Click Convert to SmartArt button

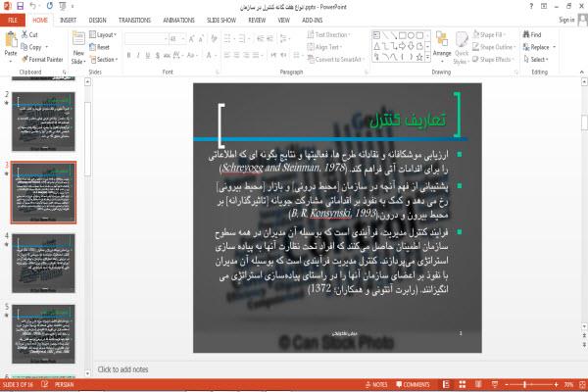coord(335,59)
